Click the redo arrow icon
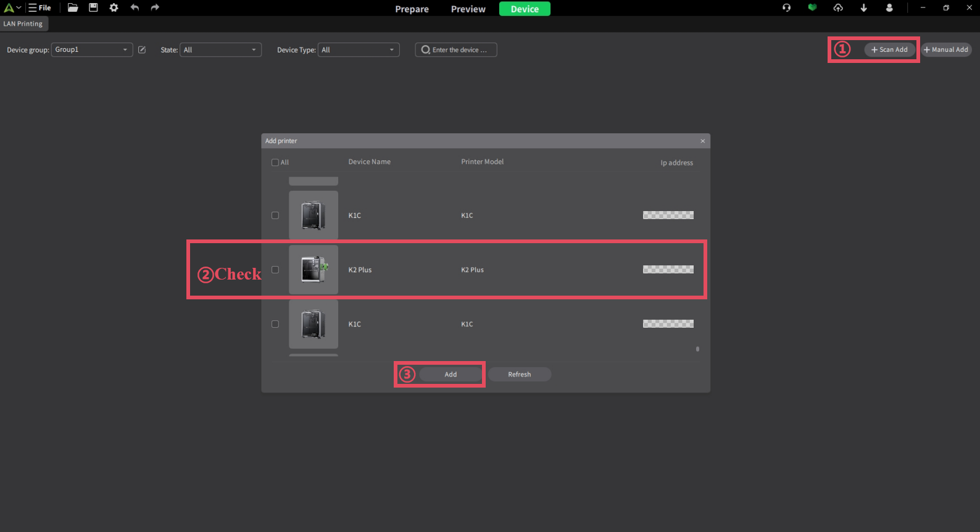 tap(155, 8)
